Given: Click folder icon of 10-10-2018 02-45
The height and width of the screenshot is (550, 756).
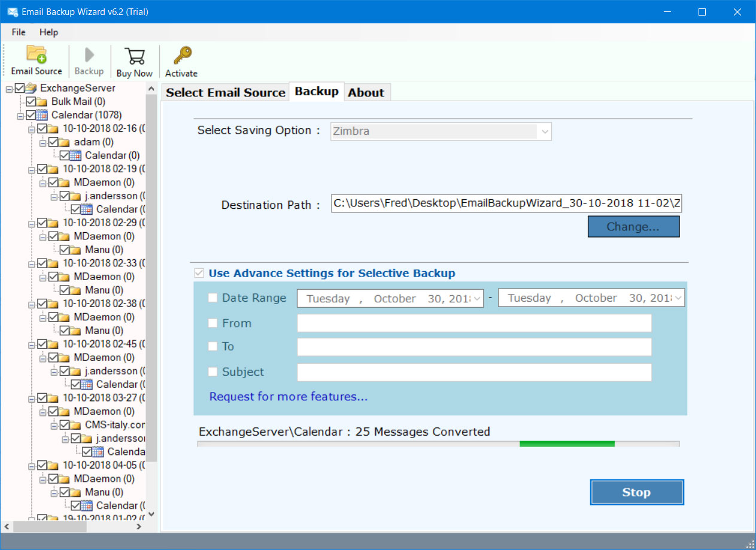Looking at the screenshot, I should 53,344.
